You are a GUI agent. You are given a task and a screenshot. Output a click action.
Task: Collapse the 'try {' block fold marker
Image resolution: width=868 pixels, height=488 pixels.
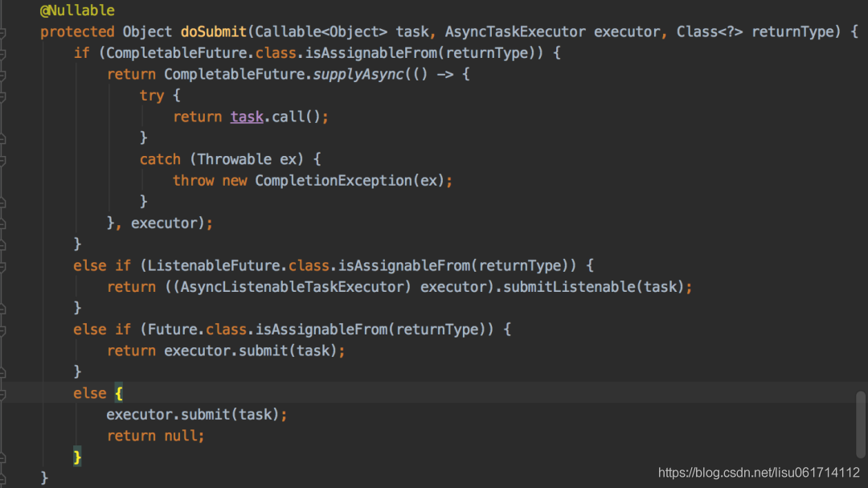(x=2, y=97)
